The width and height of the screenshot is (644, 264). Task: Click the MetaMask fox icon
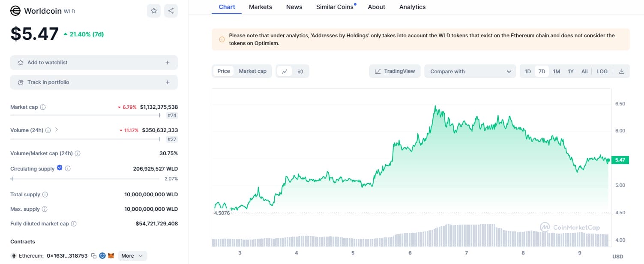tap(111, 256)
